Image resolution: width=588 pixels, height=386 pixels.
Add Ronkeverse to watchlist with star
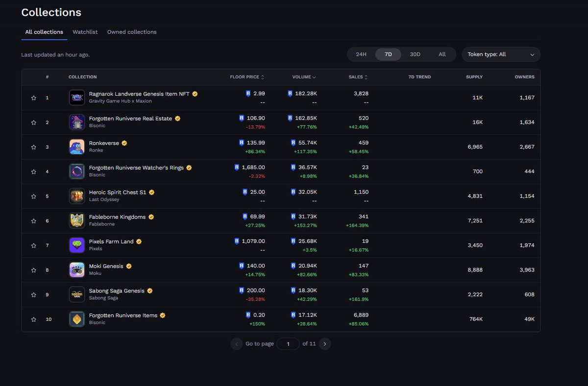pos(34,147)
